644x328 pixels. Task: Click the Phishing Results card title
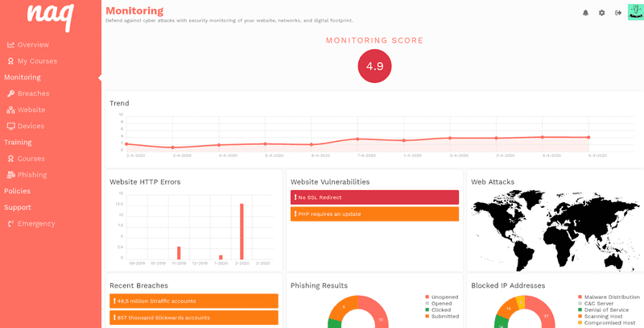(x=319, y=285)
